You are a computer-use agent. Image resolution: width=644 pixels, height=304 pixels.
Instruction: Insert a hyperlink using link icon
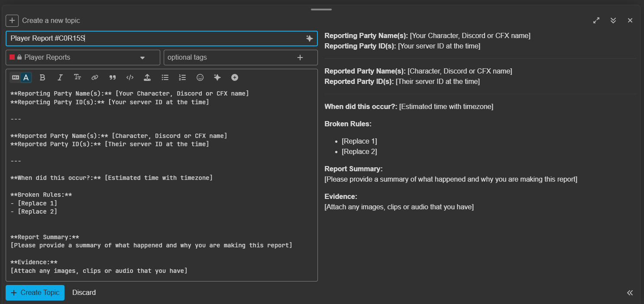pyautogui.click(x=95, y=77)
